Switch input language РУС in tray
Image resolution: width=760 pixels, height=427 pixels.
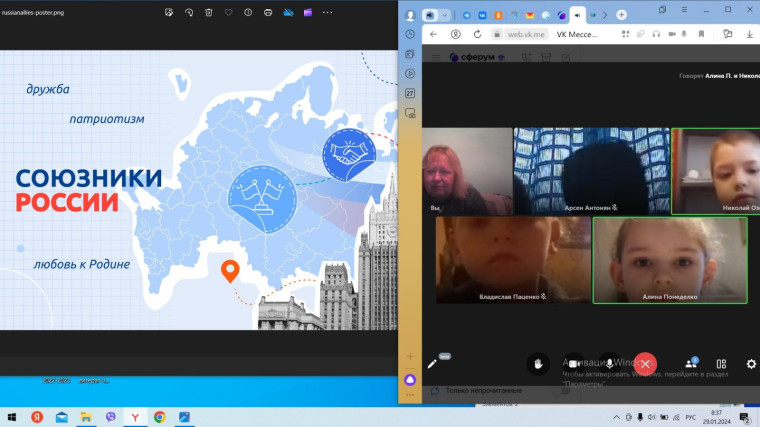(x=691, y=417)
